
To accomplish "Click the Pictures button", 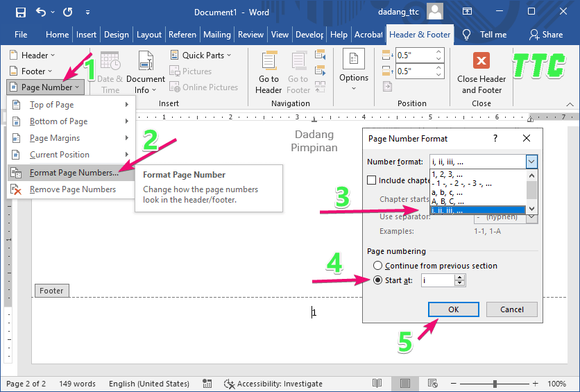I will [191, 71].
